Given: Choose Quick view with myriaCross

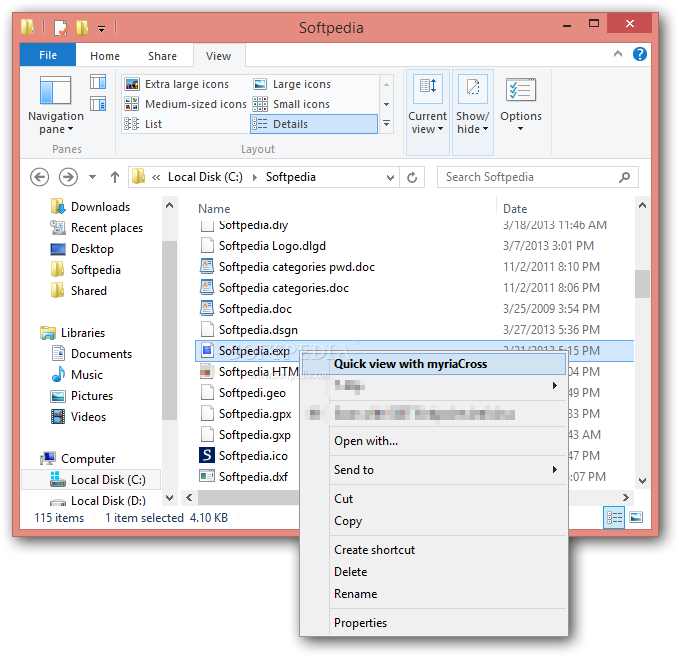Looking at the screenshot, I should [433, 364].
